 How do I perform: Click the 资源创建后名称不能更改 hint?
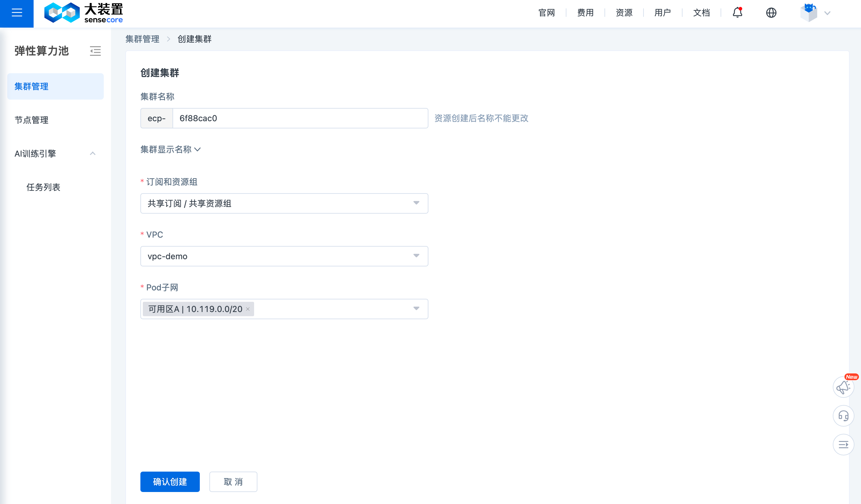[x=481, y=118]
